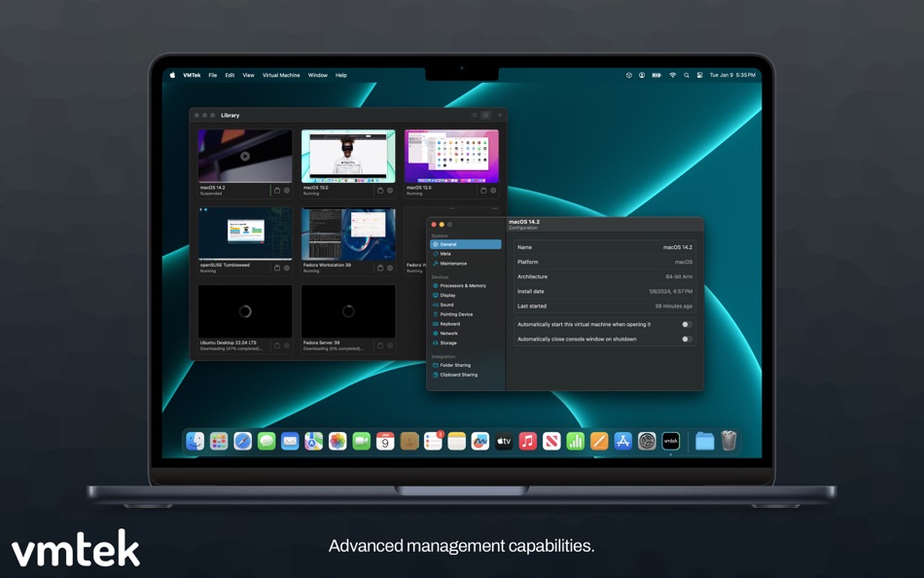The image size is (924, 578).
Task: Click the box icon on Fedora Workstation 39 card
Action: 380,268
